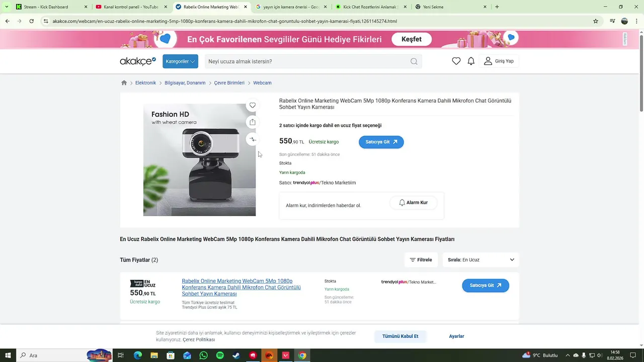Open Çerez Politikası link
Image resolution: width=644 pixels, height=362 pixels.
(x=199, y=340)
